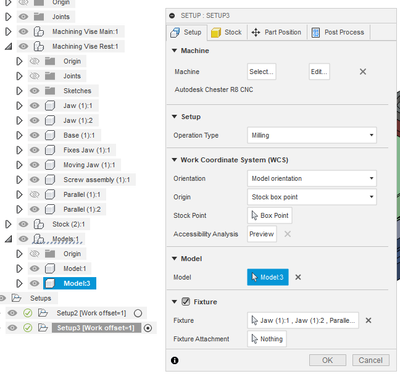Viewport: 400px width, 374px height.
Task: Click the green check status icon of Setup3
Action: pos(28,328)
